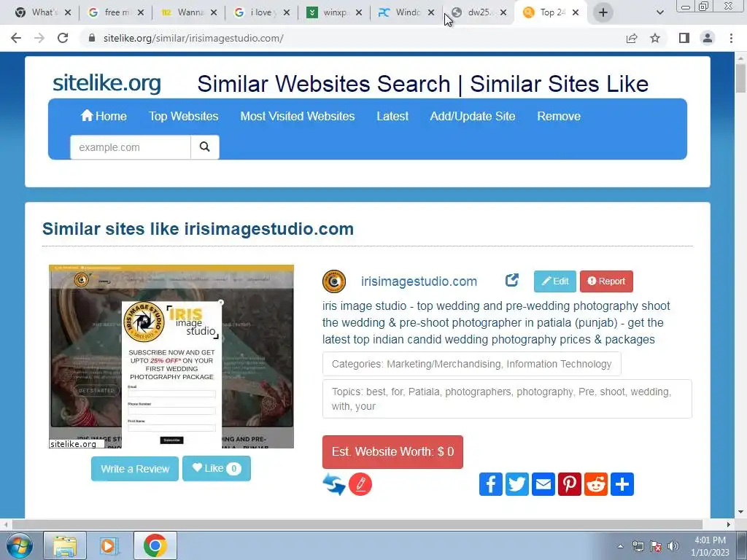Show hidden system tray icons
Image resolution: width=747 pixels, height=560 pixels.
click(620, 546)
